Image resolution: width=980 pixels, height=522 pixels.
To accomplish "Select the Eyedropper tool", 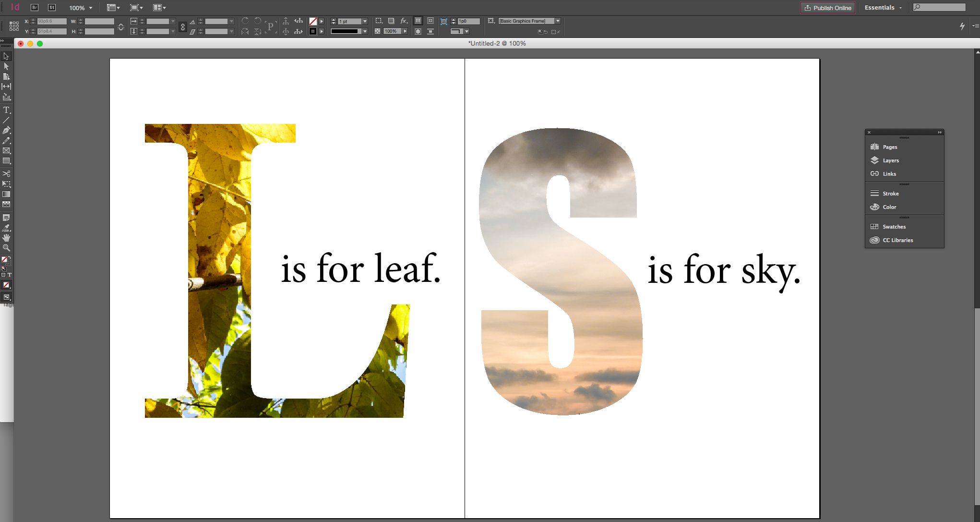I will coord(6,228).
